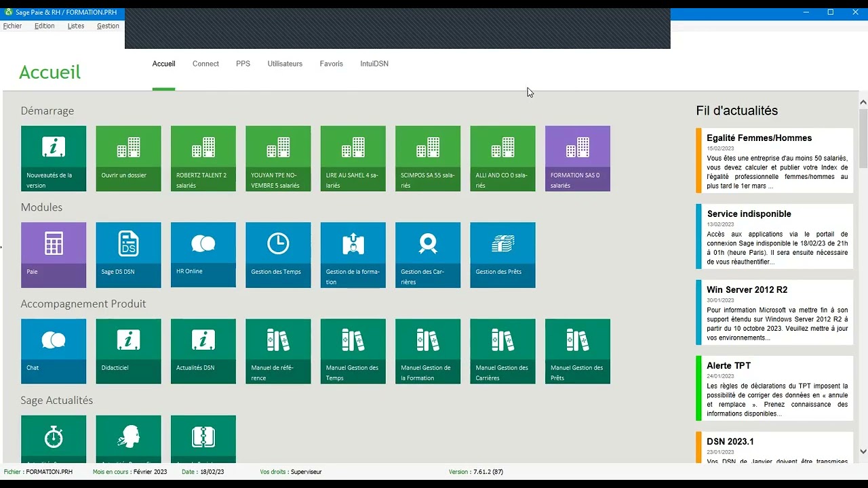Read the Egalité Femmes/Hommes news item
Viewport: 868px width, 488px height.
point(775,161)
